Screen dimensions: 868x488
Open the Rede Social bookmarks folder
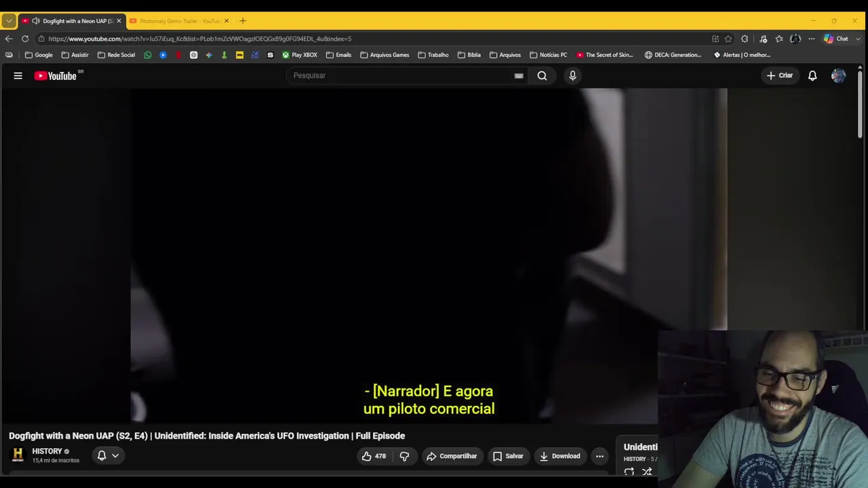click(116, 55)
